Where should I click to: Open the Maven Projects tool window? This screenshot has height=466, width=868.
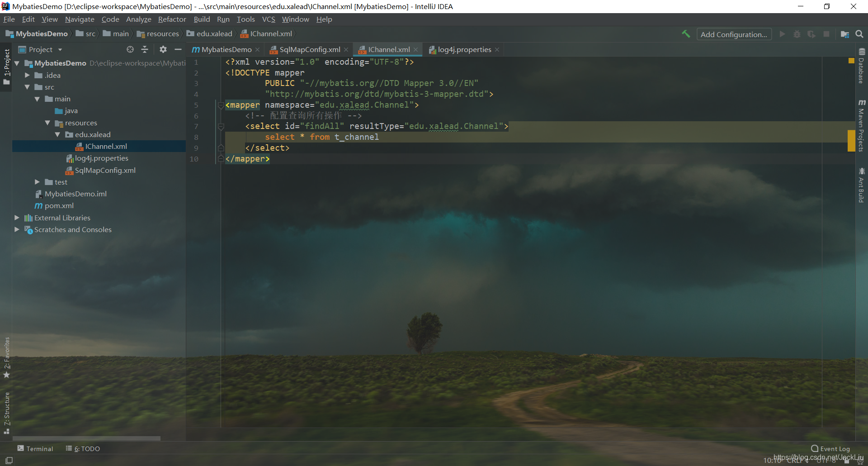(x=862, y=125)
